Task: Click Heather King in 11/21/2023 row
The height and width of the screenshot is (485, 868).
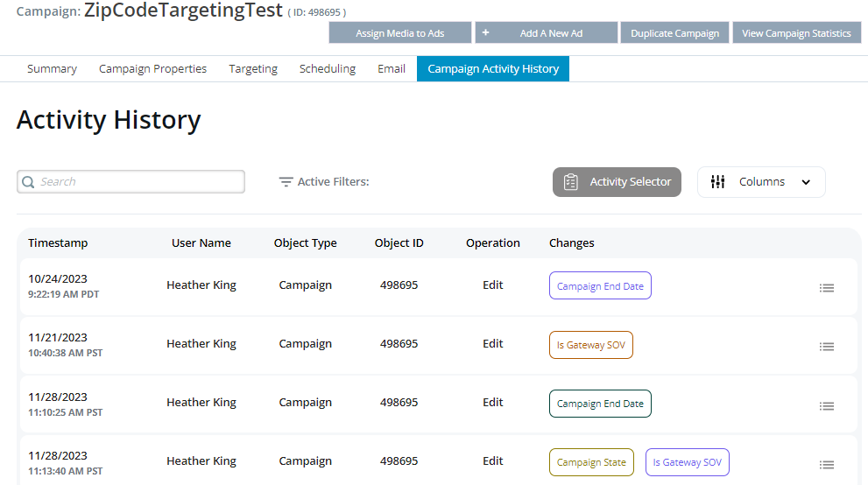Action: click(x=201, y=344)
